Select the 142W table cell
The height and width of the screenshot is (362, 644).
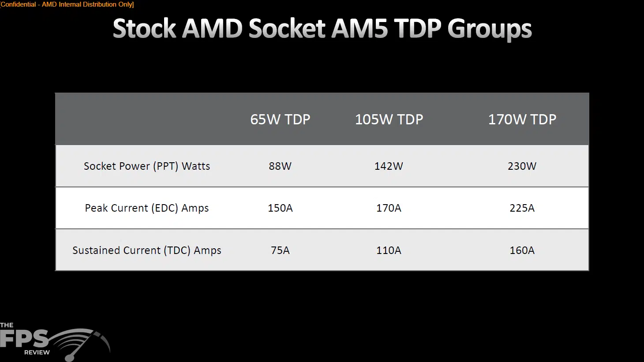[x=389, y=166]
